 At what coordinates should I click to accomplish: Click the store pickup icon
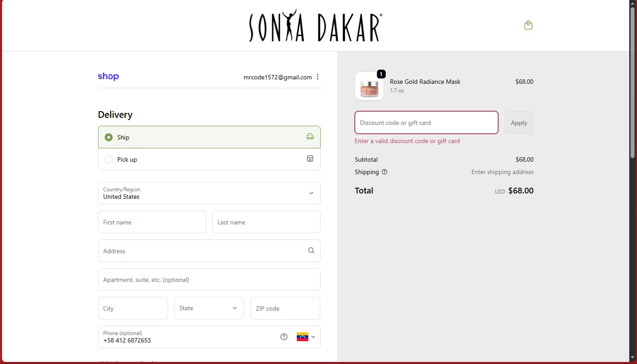tap(310, 159)
